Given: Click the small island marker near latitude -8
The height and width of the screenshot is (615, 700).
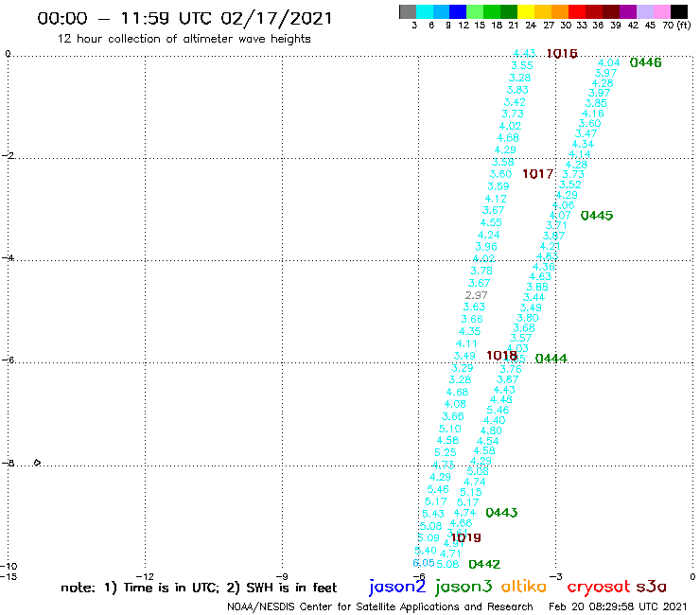Looking at the screenshot, I should coord(38,463).
